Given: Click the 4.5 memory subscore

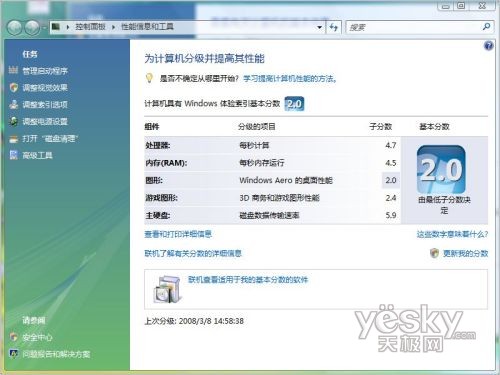Looking at the screenshot, I should (391, 163).
